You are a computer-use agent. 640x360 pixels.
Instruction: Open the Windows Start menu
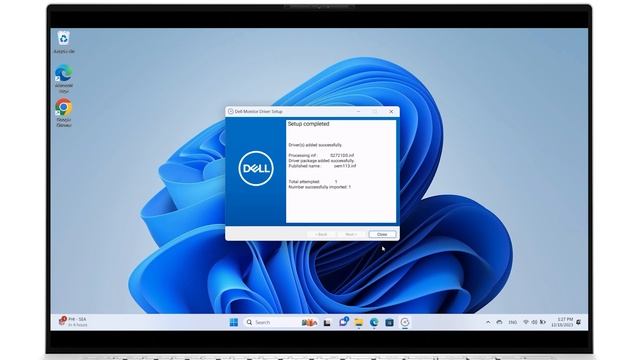[x=233, y=322]
